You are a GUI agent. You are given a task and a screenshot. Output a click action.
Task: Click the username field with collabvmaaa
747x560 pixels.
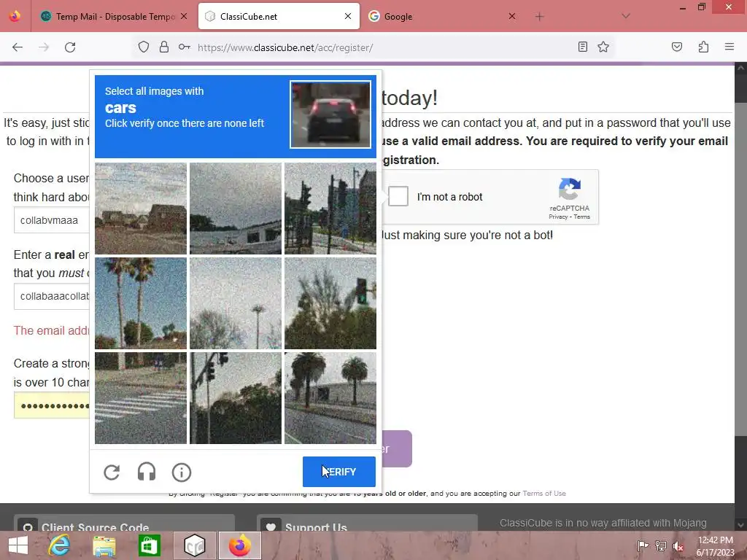click(52, 220)
